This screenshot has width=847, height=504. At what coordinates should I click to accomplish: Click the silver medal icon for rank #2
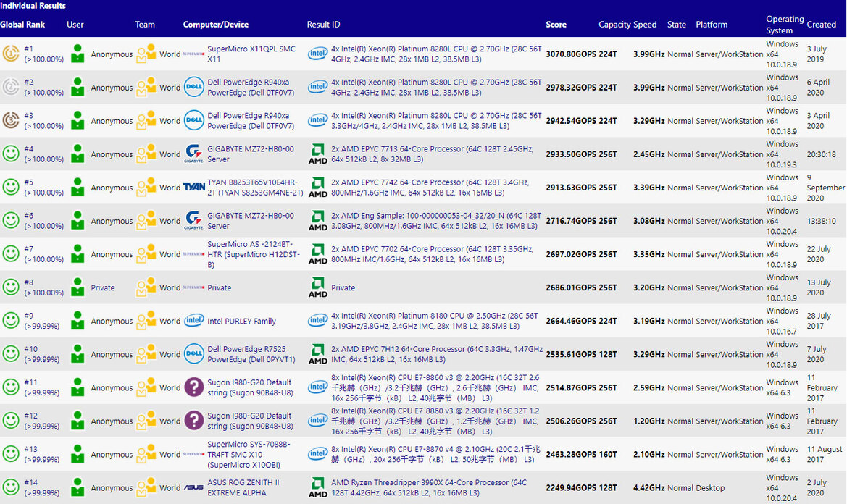(11, 88)
